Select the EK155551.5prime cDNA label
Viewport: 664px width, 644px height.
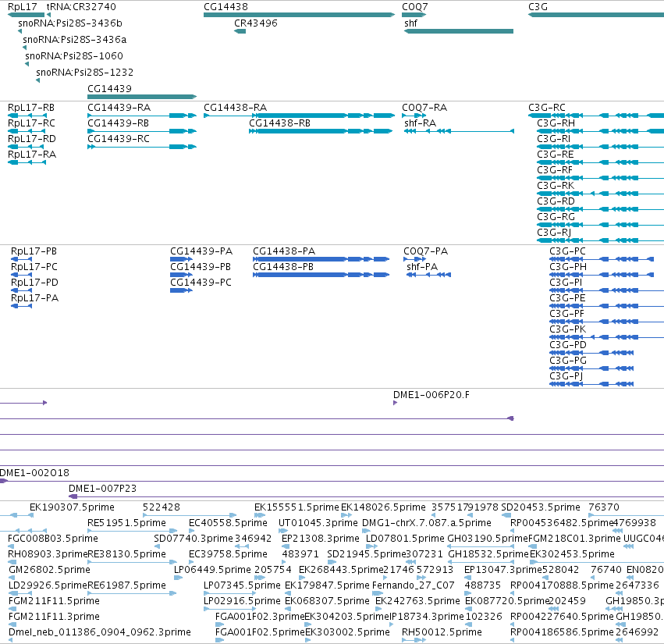tap(296, 507)
